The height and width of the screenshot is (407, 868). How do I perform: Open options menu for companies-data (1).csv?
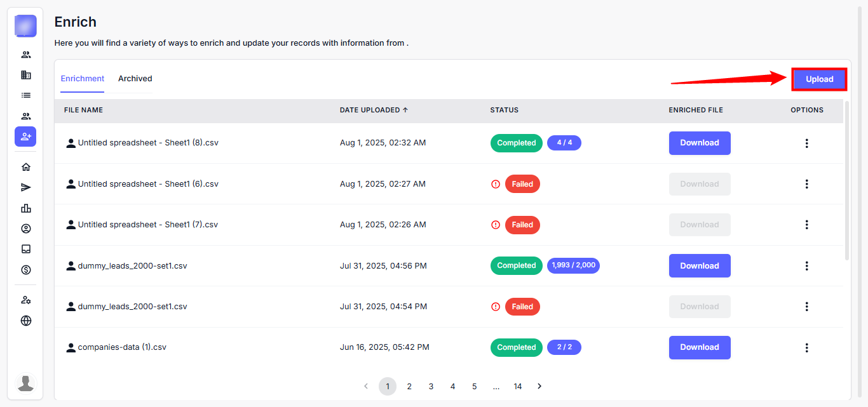tap(806, 347)
